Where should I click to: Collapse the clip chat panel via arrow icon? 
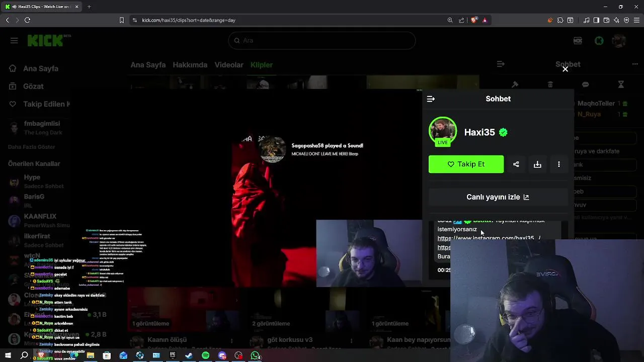click(431, 99)
